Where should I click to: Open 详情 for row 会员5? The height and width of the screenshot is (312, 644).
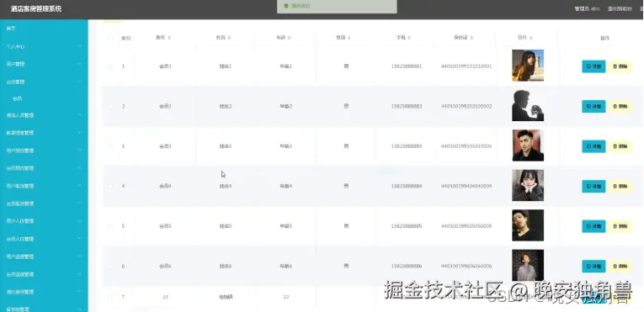click(x=593, y=226)
